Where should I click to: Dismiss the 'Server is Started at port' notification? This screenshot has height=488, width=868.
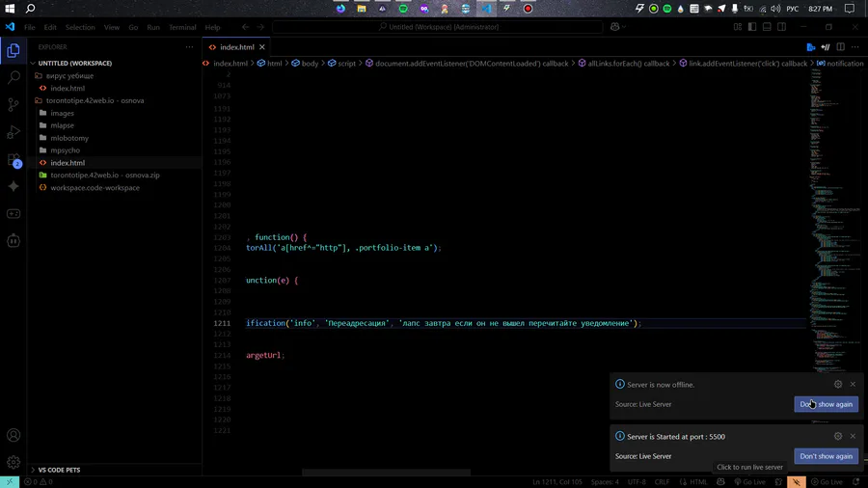(853, 436)
